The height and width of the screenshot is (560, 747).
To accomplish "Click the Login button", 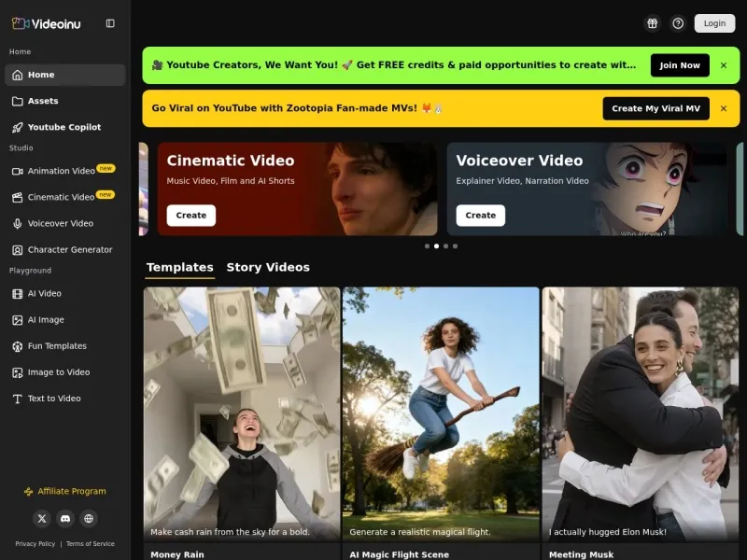I will tap(714, 23).
